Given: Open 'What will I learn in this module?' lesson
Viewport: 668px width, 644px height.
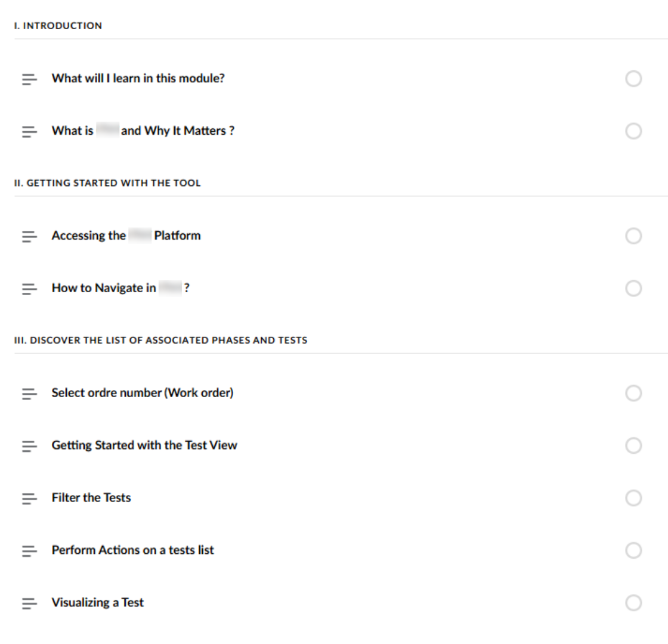Looking at the screenshot, I should point(138,78).
